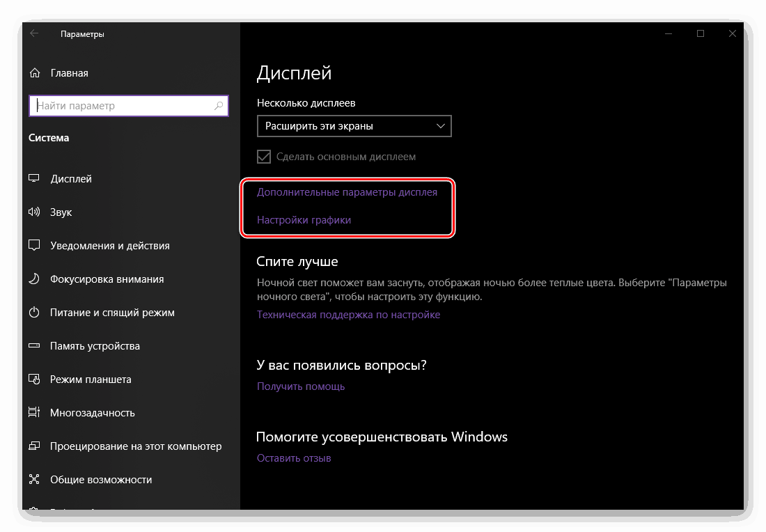Click the Уведомления и действия icon

click(34, 246)
